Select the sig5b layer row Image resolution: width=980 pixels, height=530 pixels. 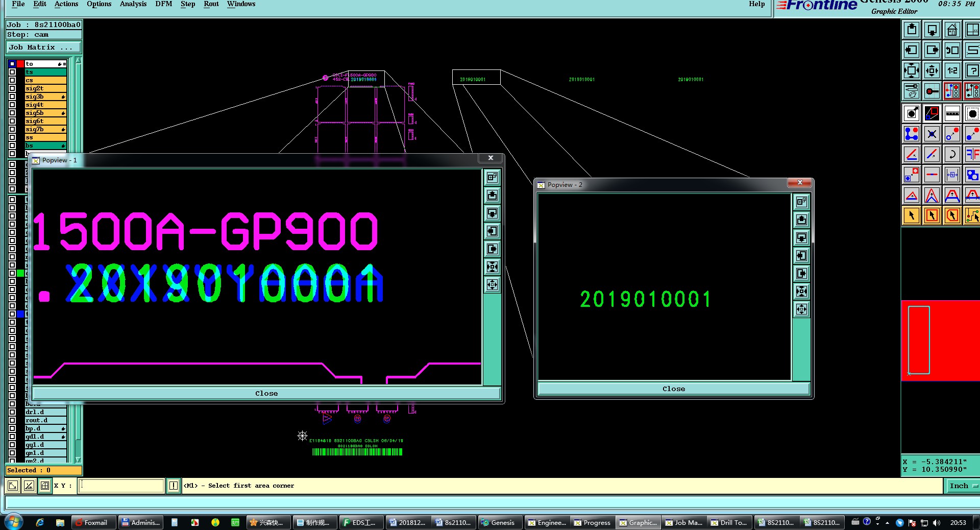point(45,113)
